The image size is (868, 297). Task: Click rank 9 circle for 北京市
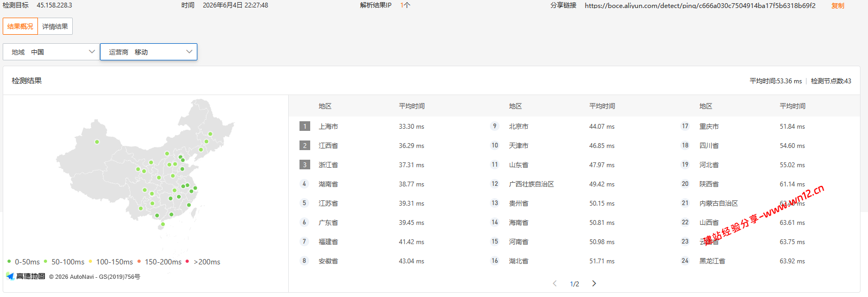click(495, 126)
